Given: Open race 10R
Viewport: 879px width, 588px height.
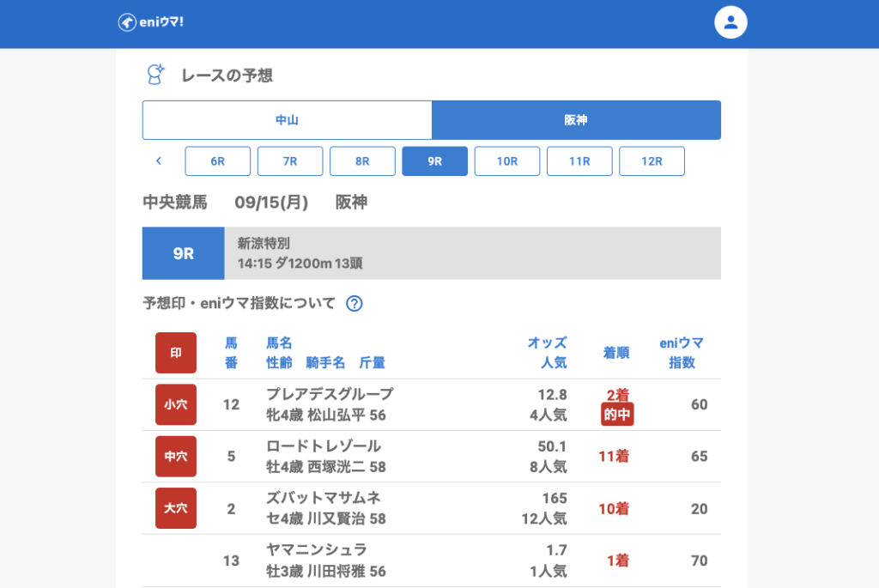Looking at the screenshot, I should (506, 161).
